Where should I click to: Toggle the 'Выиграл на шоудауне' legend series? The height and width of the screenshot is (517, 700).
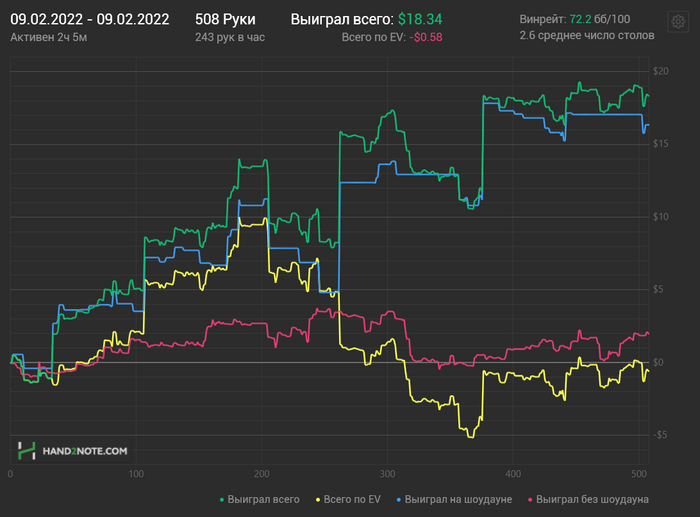point(454,499)
